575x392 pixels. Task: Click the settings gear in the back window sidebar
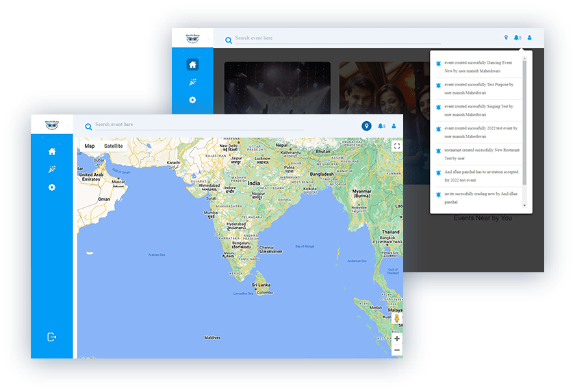coord(192,100)
